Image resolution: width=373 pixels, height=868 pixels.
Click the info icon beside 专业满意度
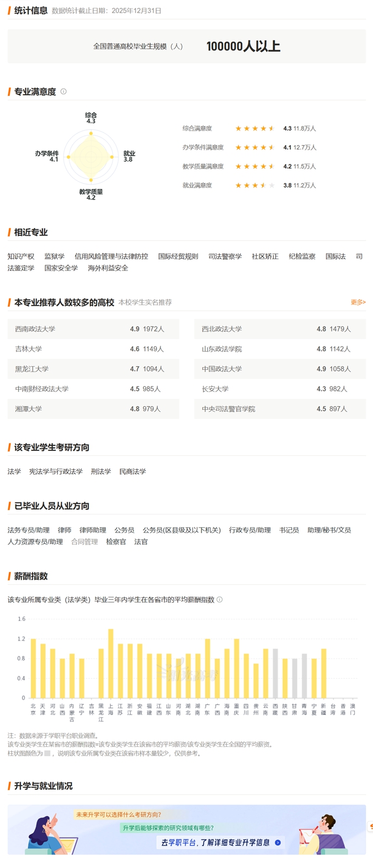(64, 92)
